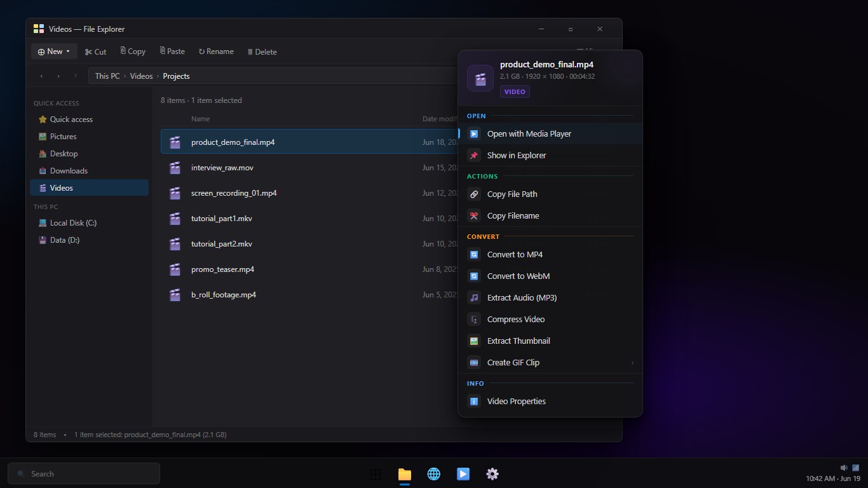The height and width of the screenshot is (488, 868).
Task: Click the Media Player play icon in menu
Action: 474,133
